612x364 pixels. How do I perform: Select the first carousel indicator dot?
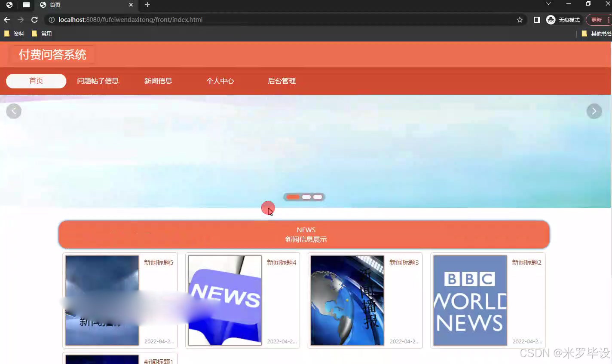tap(293, 197)
